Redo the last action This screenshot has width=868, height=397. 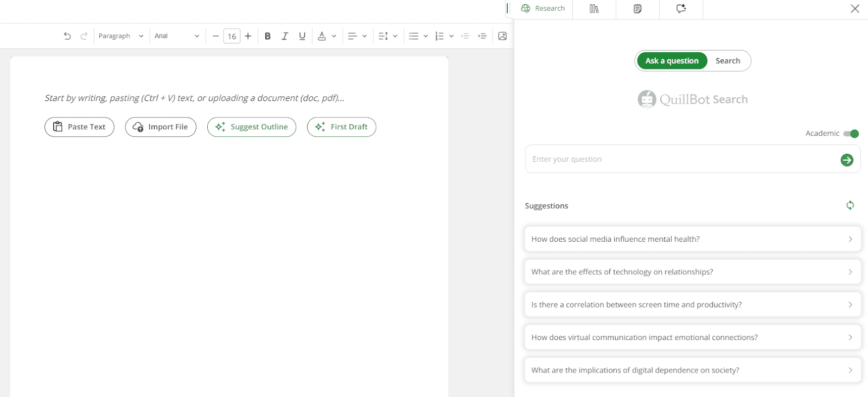84,36
